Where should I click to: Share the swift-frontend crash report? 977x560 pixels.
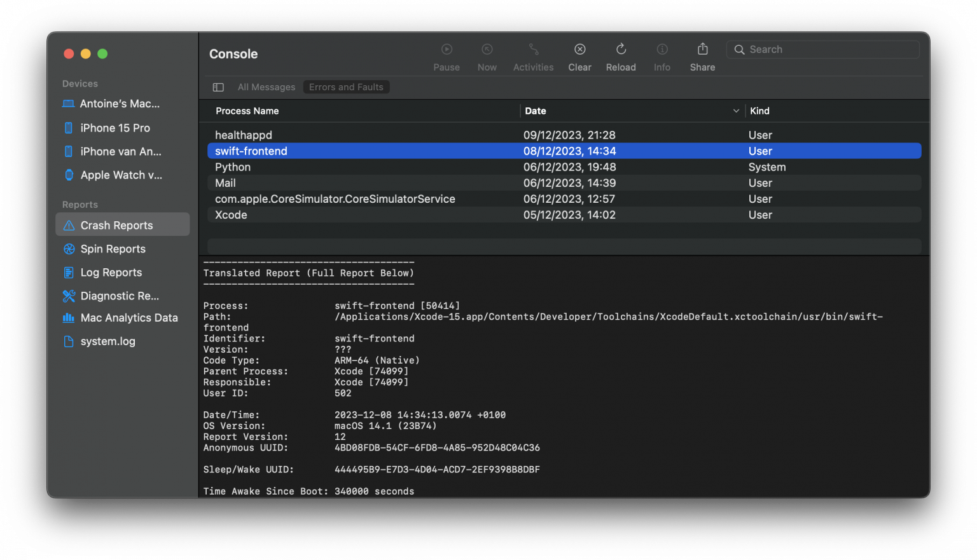tap(702, 56)
